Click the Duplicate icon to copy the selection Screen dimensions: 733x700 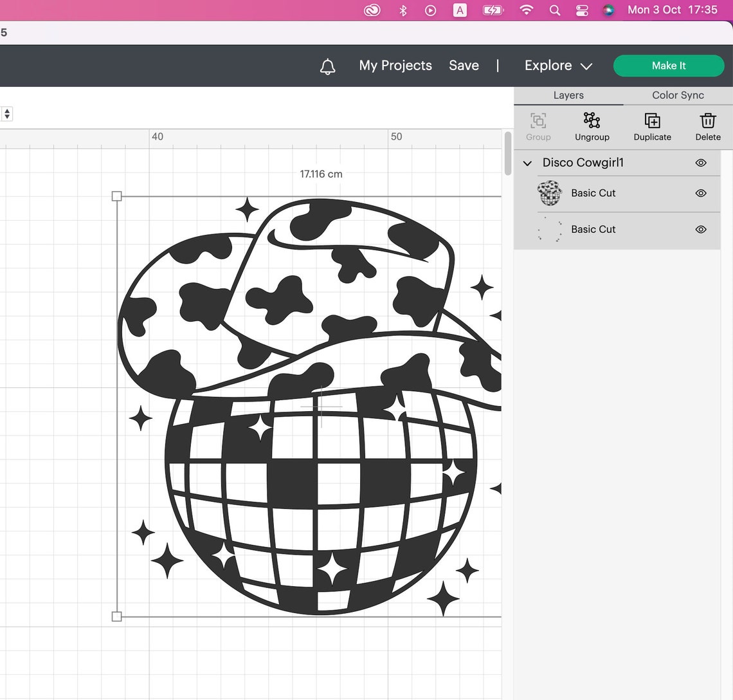tap(652, 125)
